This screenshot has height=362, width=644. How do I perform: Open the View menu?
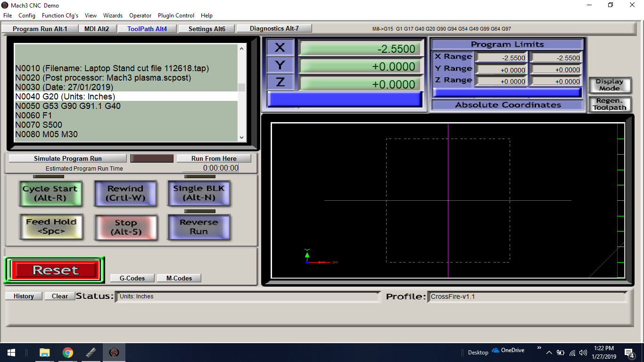pyautogui.click(x=91, y=16)
